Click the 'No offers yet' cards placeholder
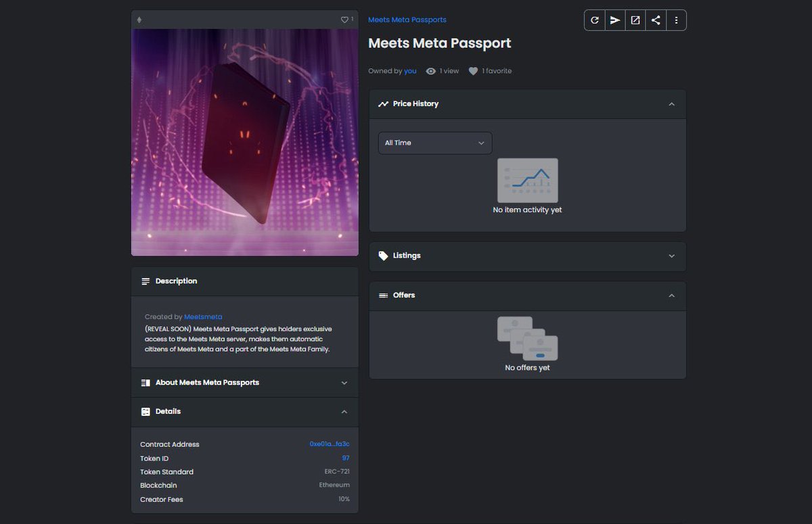Image resolution: width=812 pixels, height=524 pixels. 527,338
